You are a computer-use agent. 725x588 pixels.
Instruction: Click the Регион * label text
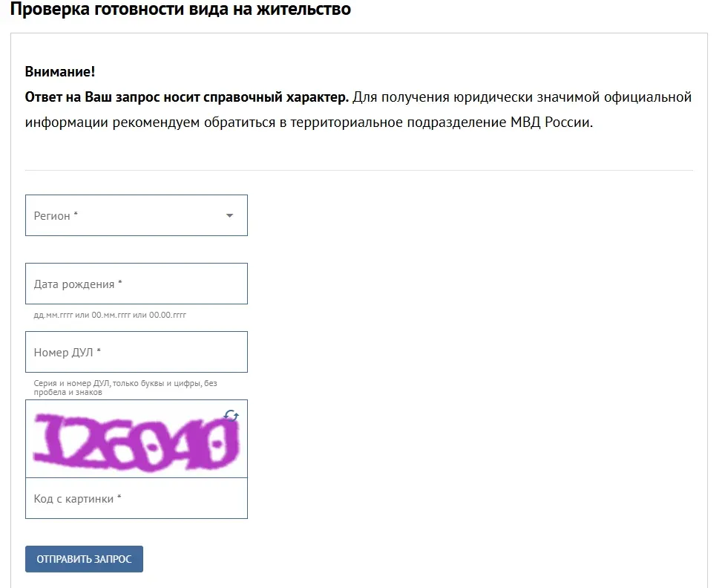(x=56, y=216)
